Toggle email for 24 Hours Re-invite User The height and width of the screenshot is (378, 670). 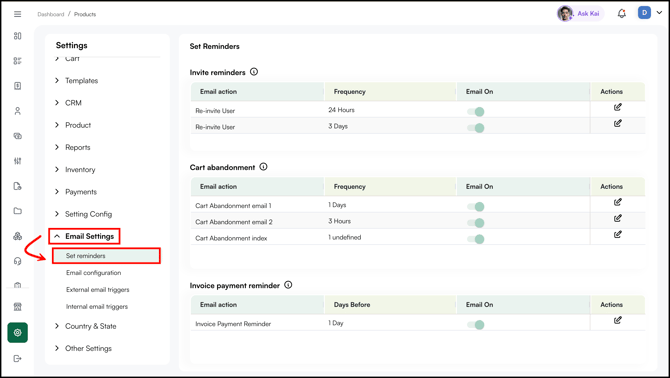tap(476, 112)
